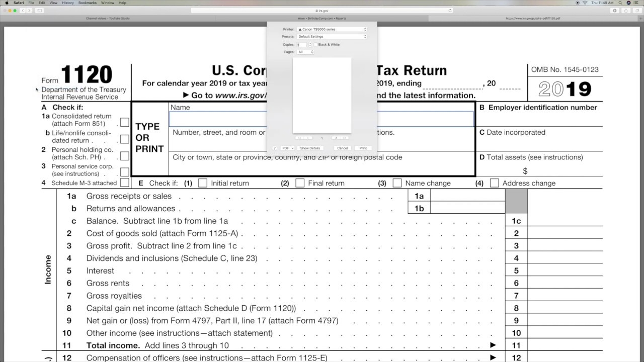Check the Name change box
Viewport: 644px width, 362px height.
point(397,183)
